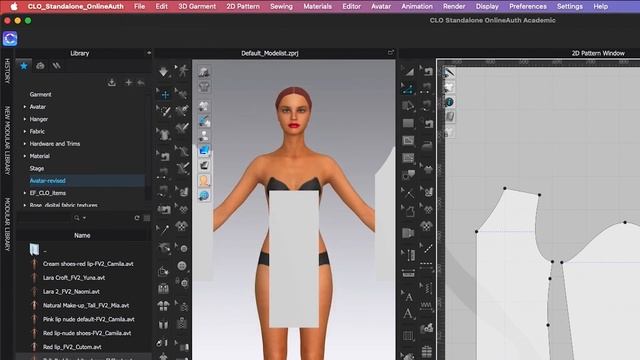This screenshot has width=640, height=360.
Task: Click the 2D window info circle icon
Action: point(449,102)
